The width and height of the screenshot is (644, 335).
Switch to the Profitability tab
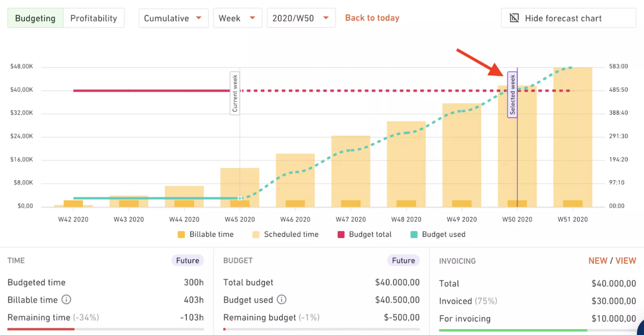point(94,18)
